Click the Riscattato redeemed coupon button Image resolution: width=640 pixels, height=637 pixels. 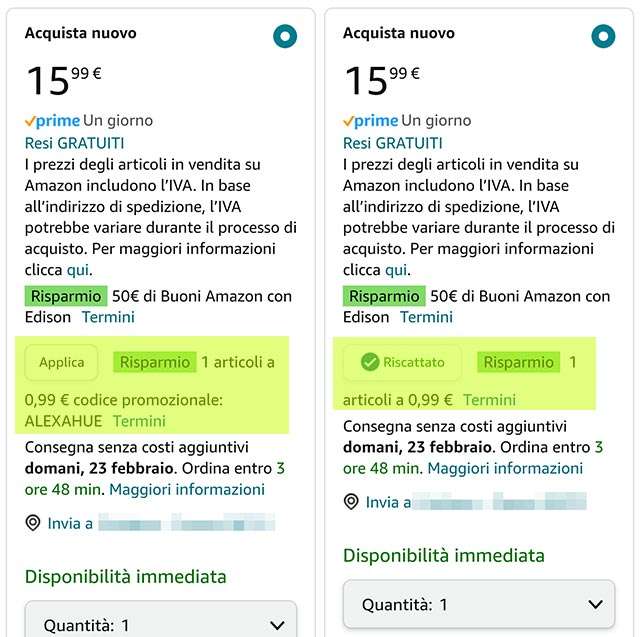(x=401, y=362)
